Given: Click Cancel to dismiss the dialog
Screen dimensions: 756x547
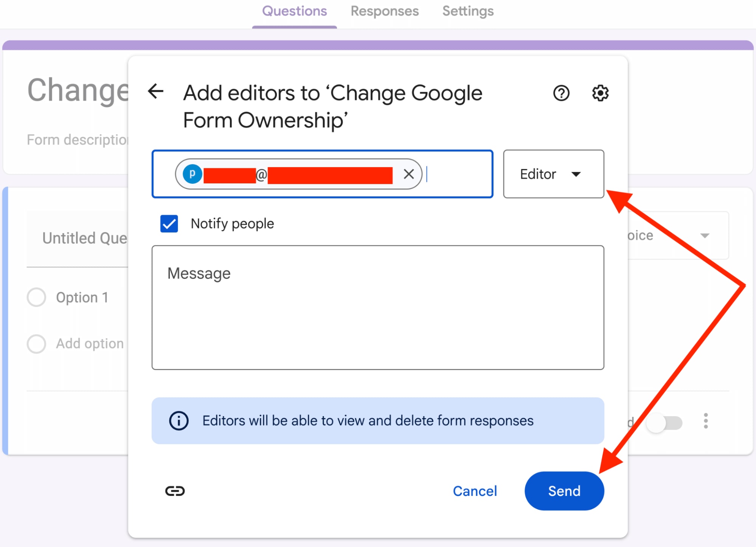Looking at the screenshot, I should (x=475, y=491).
